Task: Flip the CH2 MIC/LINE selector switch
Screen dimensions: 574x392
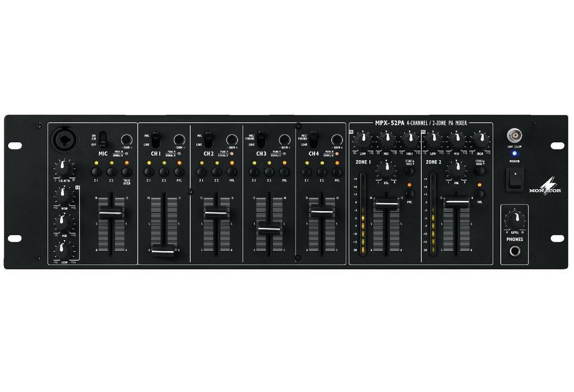Action: point(208,138)
